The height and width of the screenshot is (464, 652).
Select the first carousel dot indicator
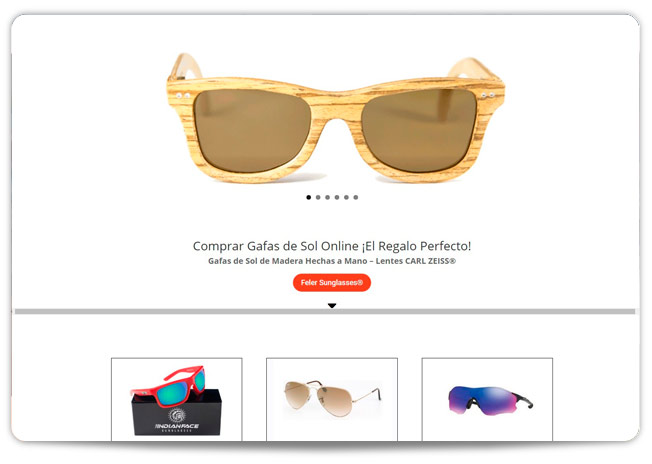tap(309, 197)
